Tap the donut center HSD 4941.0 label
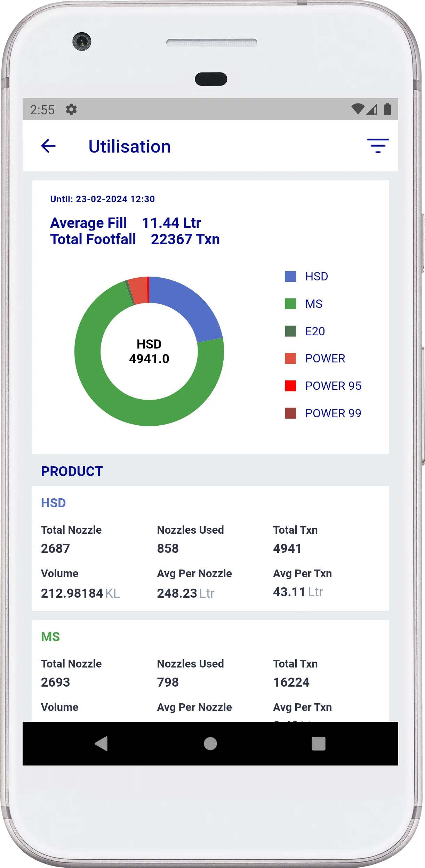Image resolution: width=425 pixels, height=868 pixels. pos(149,351)
